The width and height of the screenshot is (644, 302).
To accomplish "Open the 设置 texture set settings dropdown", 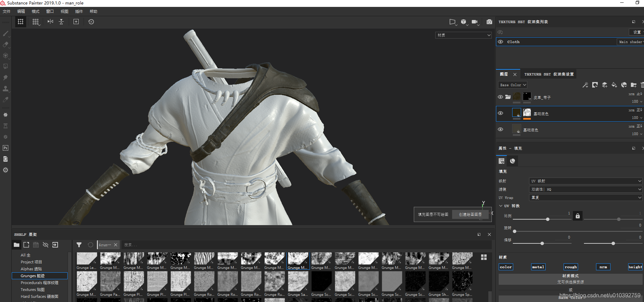I will [x=637, y=32].
